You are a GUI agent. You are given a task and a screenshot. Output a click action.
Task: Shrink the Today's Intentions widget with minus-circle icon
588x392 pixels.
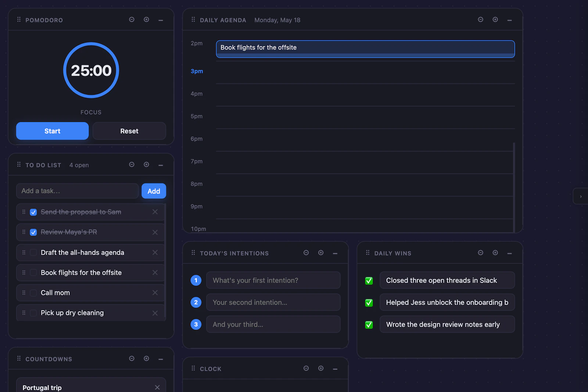pyautogui.click(x=306, y=253)
